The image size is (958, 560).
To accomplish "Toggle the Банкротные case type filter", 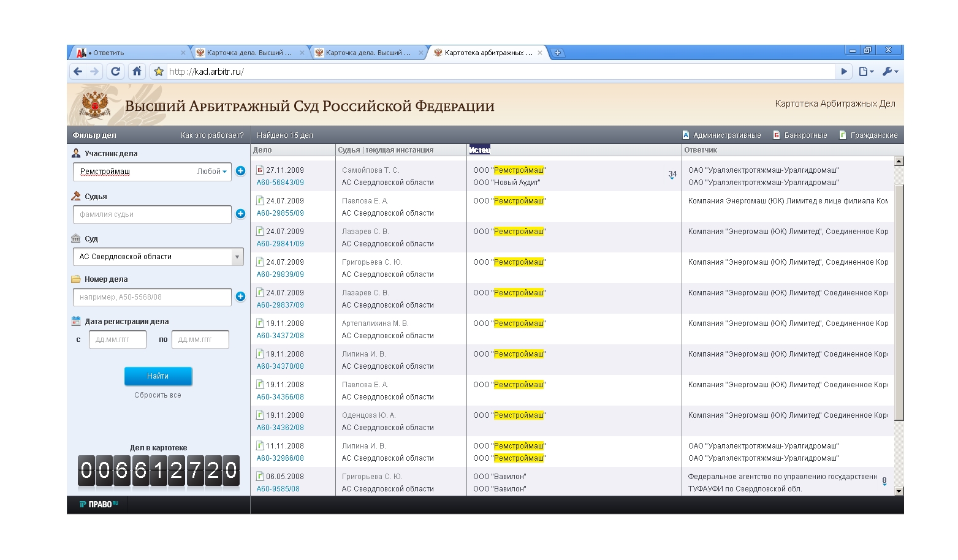I will coord(800,135).
